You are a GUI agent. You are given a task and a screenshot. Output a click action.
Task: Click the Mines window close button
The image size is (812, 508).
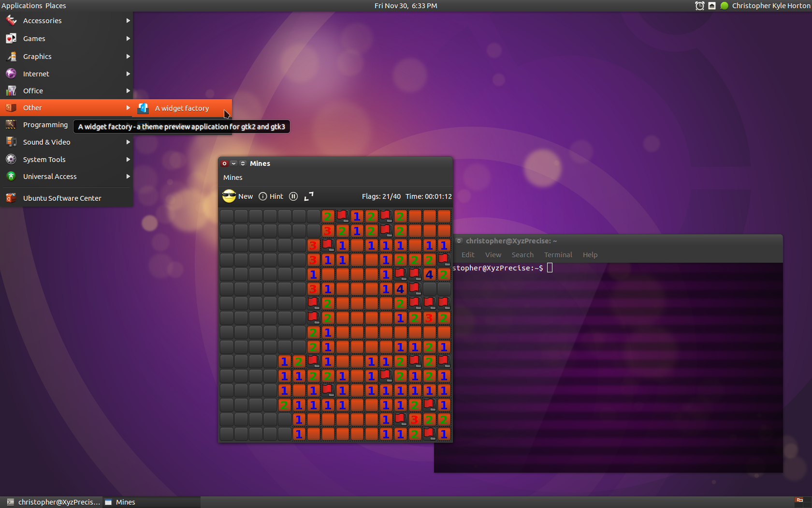point(225,164)
